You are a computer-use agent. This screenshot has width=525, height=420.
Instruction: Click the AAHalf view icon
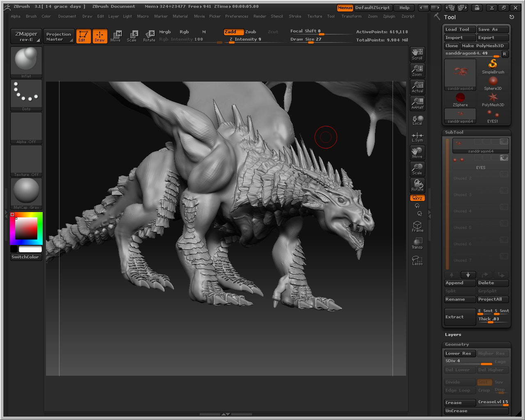[x=417, y=103]
